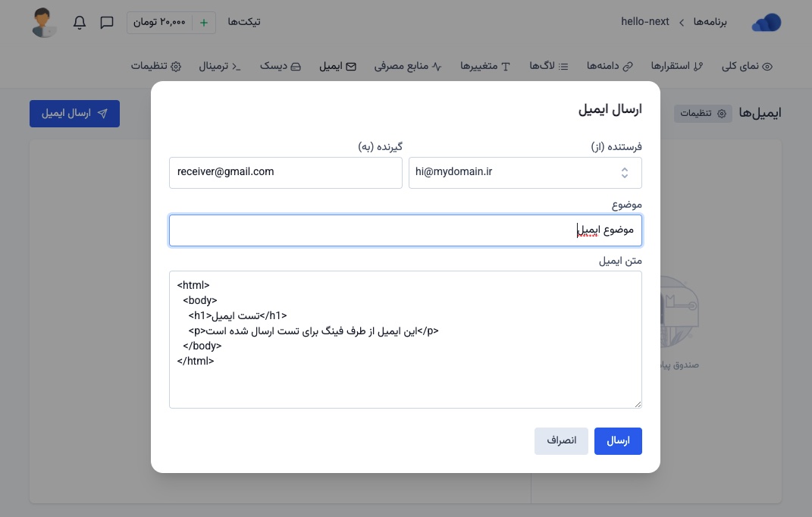Switch to the استقرارها tab
812x517 pixels.
[677, 67]
